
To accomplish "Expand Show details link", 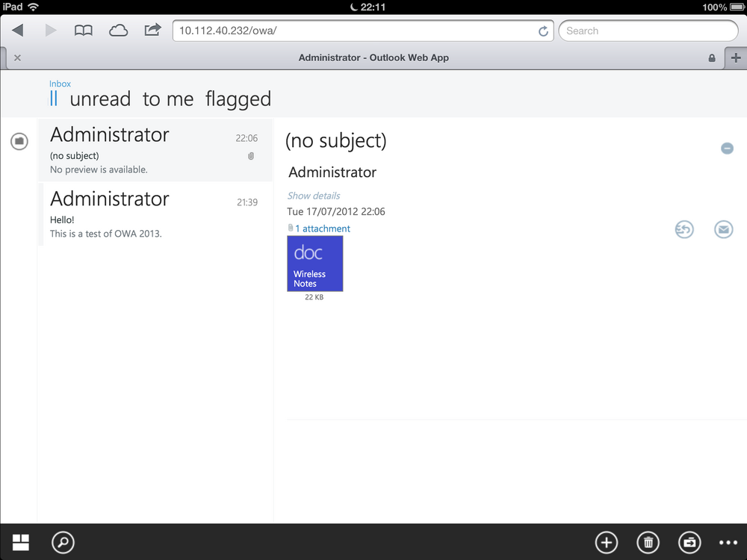I will [314, 196].
